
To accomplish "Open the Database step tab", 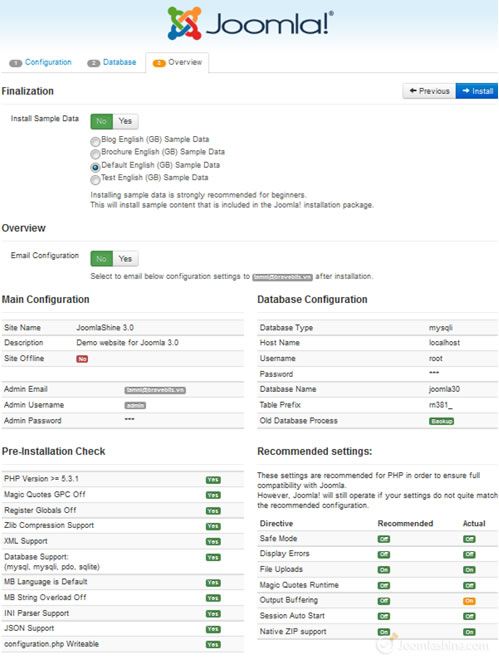I will [120, 62].
